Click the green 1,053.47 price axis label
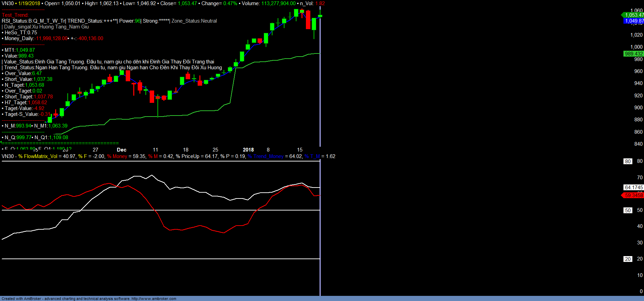 pos(634,15)
